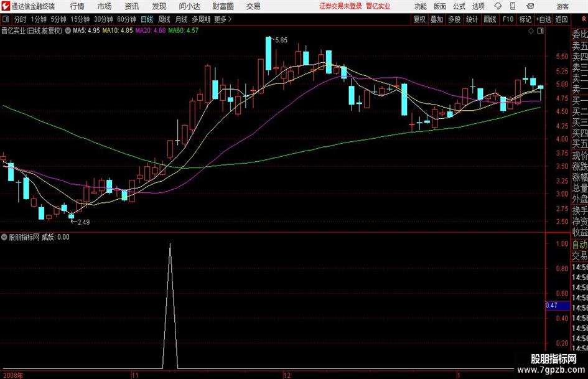The width and height of the screenshot is (588, 379).
Task: Click the 12 month marker on timeline
Action: click(286, 375)
